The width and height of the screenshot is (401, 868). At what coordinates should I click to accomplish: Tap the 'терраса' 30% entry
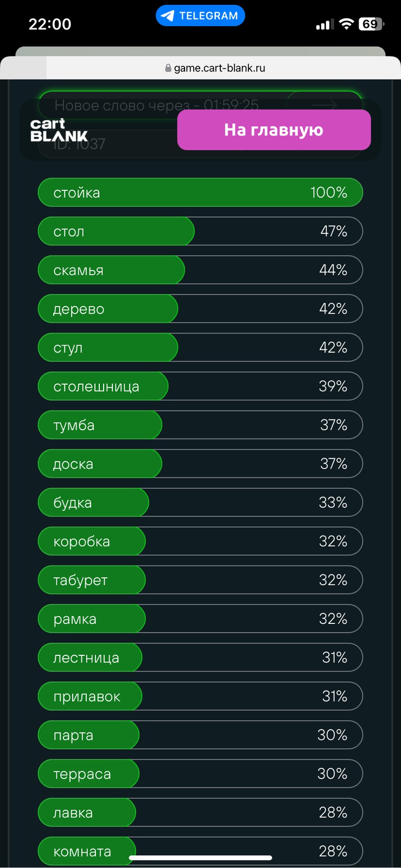(x=200, y=774)
